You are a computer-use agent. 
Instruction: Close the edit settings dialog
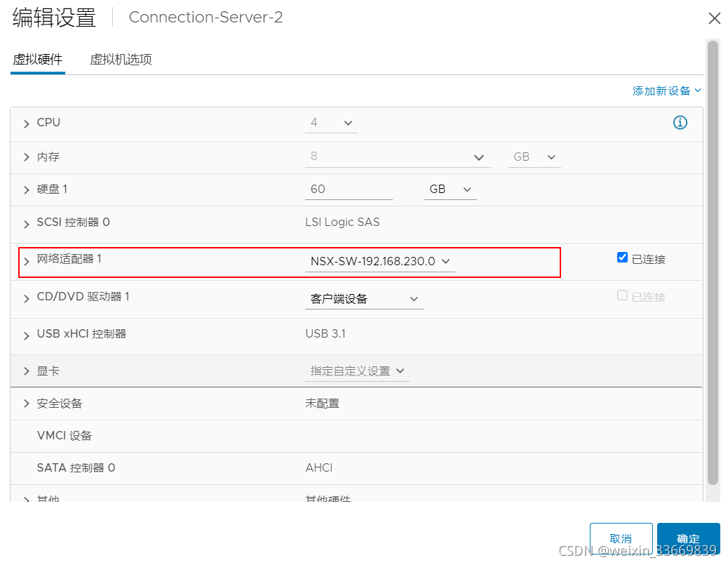[714, 18]
